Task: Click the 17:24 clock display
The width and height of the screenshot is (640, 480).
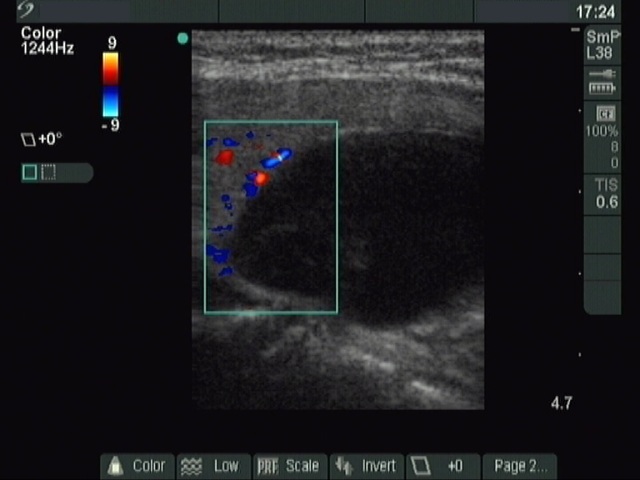Action: 595,12
